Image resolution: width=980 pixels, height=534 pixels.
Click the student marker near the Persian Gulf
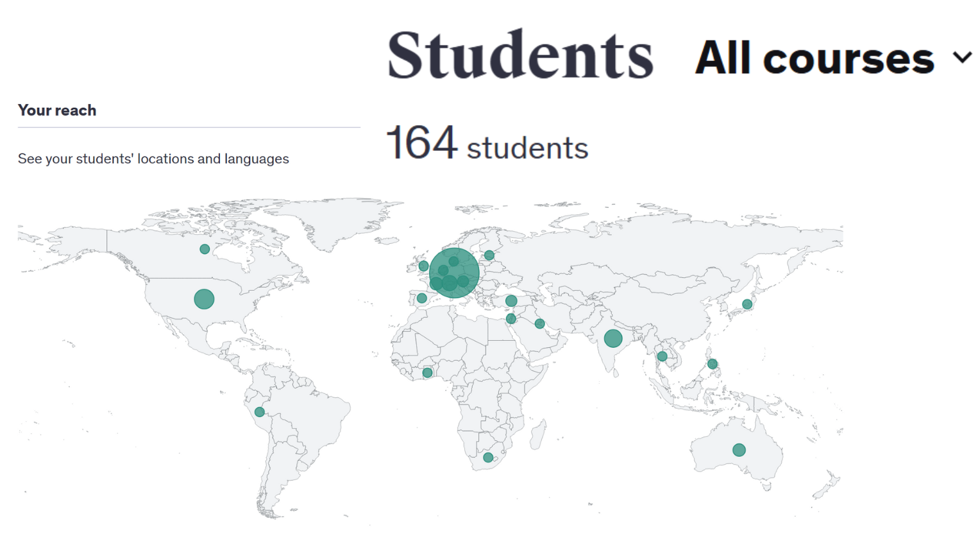[x=540, y=324]
